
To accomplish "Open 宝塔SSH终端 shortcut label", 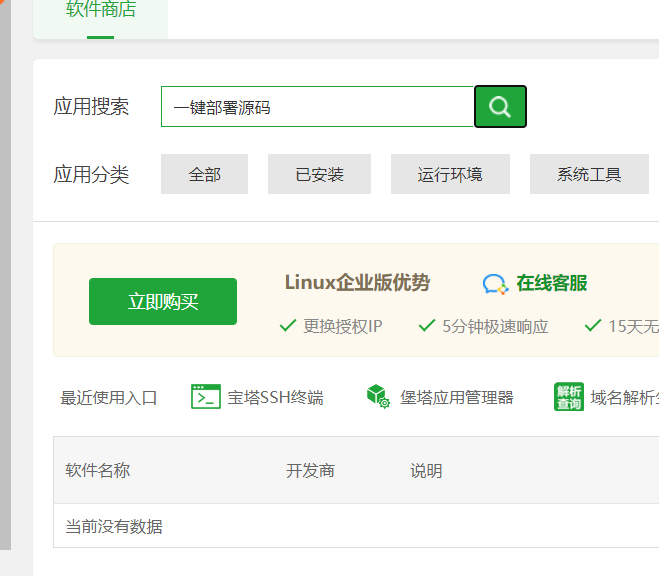I will tap(275, 397).
